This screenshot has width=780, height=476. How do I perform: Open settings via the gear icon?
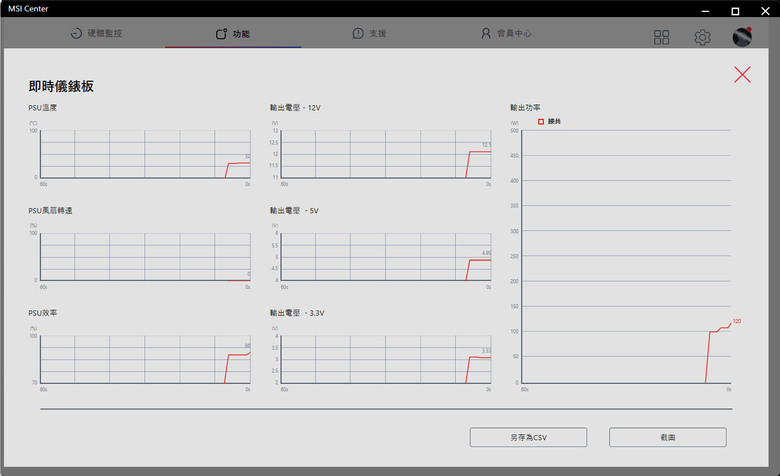[702, 37]
